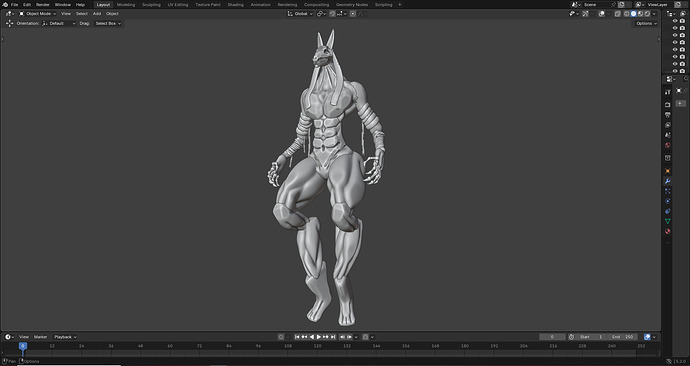Open the object visibility and selectability popover
Screen dimensions: 690x366
pos(573,14)
